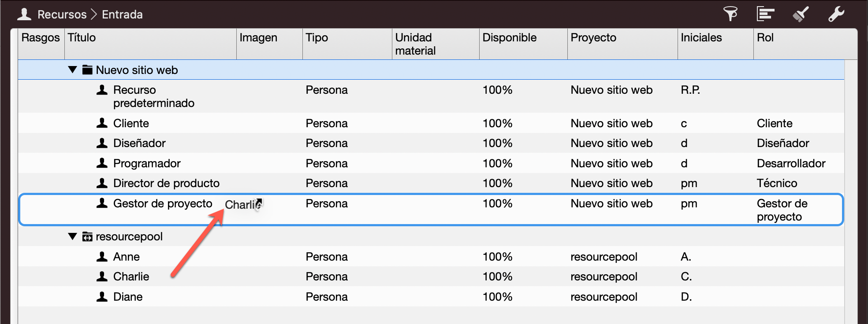Image resolution: width=868 pixels, height=324 pixels.
Task: Click the folder icon beside Nuevo sitio web
Action: point(87,69)
